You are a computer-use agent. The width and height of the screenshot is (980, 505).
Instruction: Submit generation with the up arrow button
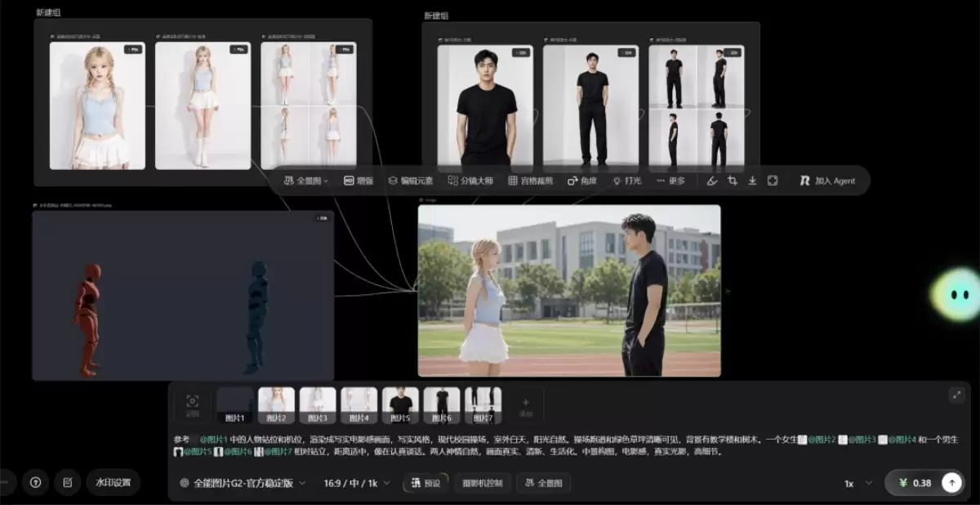pyautogui.click(x=951, y=483)
